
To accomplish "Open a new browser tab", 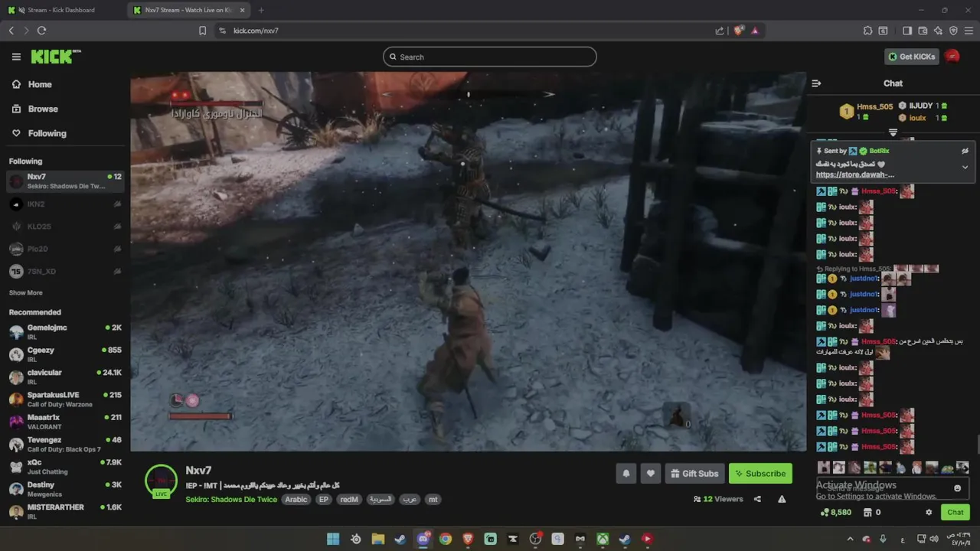I will click(261, 10).
